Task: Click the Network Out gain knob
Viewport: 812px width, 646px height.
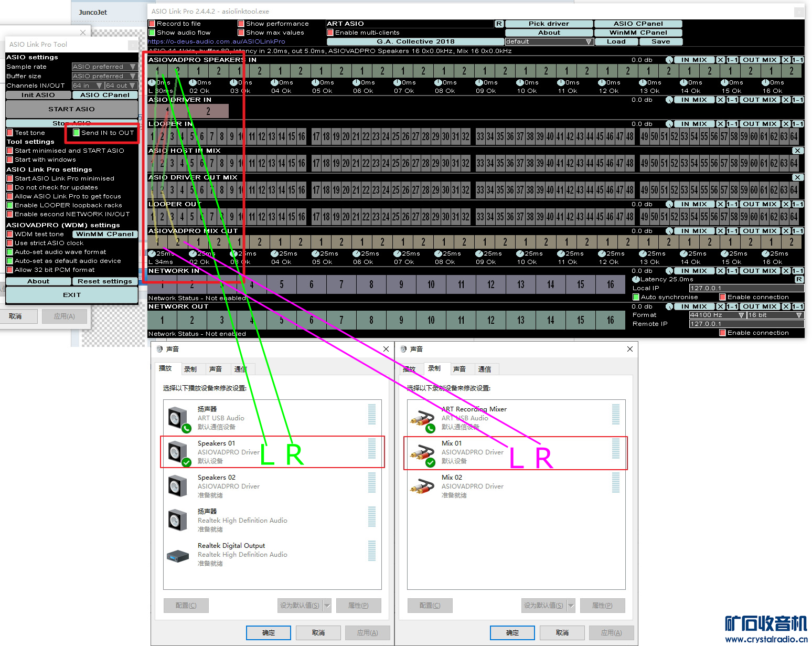Action: pyautogui.click(x=669, y=306)
